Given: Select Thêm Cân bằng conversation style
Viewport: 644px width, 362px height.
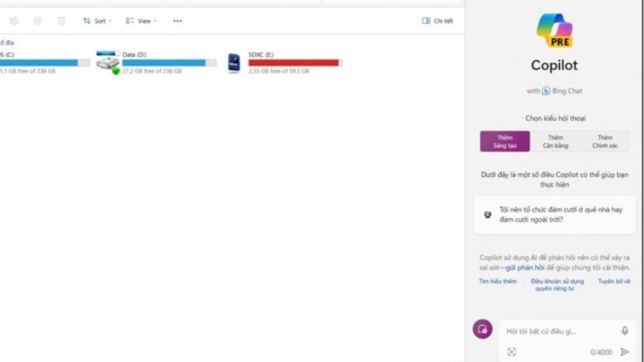Looking at the screenshot, I should click(x=555, y=142).
